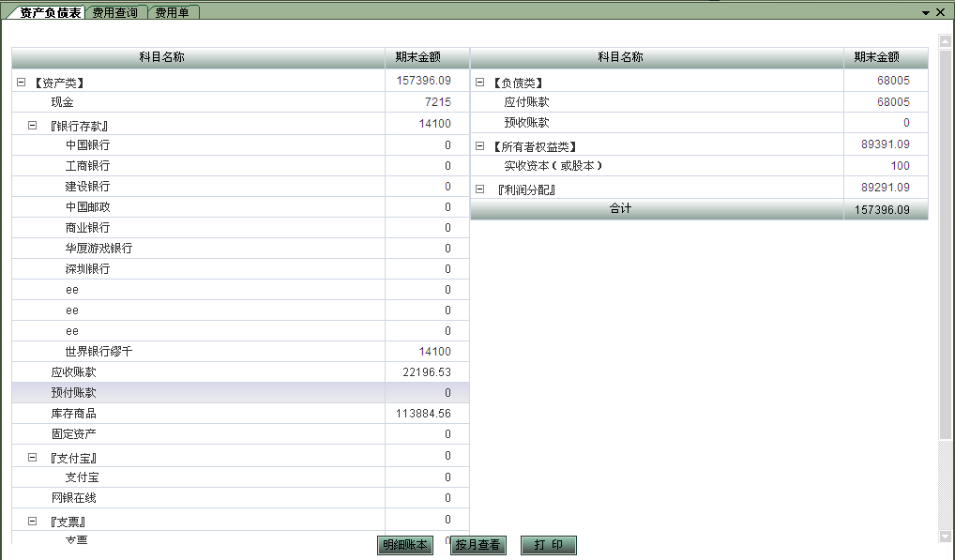Screen dimensions: 955x560
Task: Click the 明细账本 button
Action: click(x=404, y=545)
